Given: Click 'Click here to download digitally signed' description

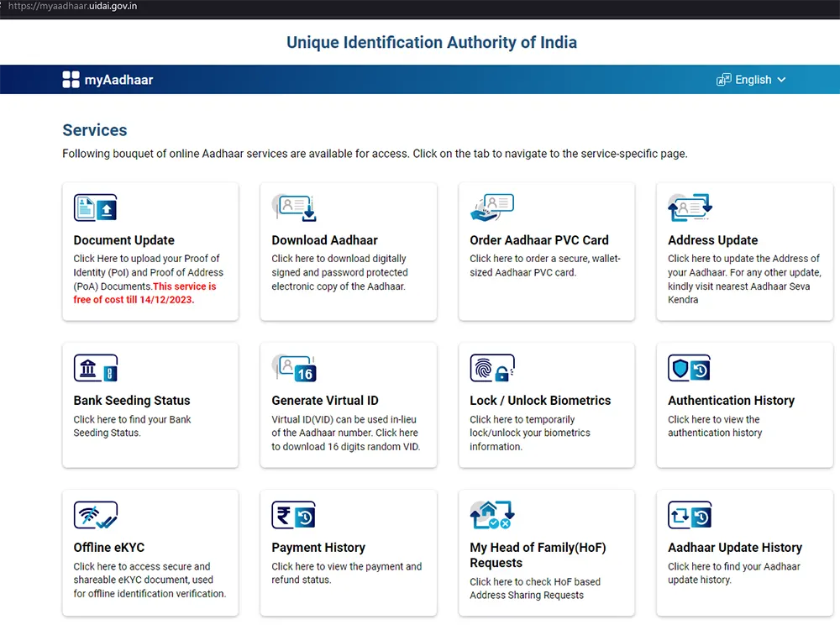Looking at the screenshot, I should 339,272.
